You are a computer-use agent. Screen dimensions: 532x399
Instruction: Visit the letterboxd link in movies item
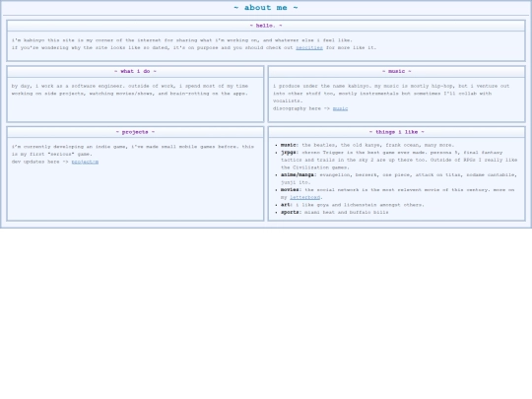tap(304, 197)
